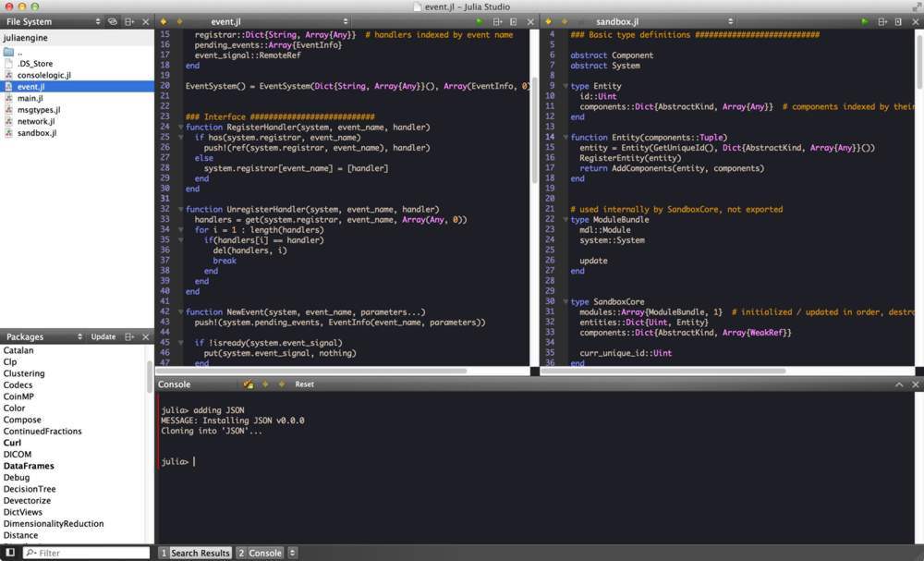Click the event.jl vertical scrollbar
The image size is (924, 561).
534,129
